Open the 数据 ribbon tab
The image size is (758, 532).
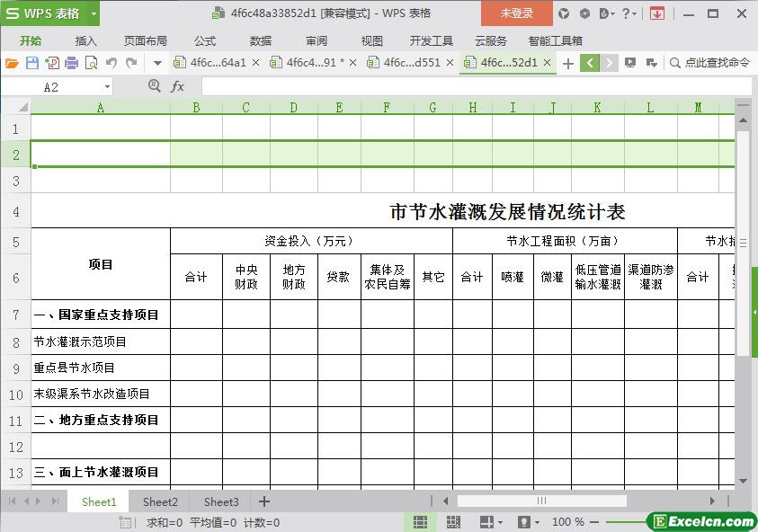261,40
